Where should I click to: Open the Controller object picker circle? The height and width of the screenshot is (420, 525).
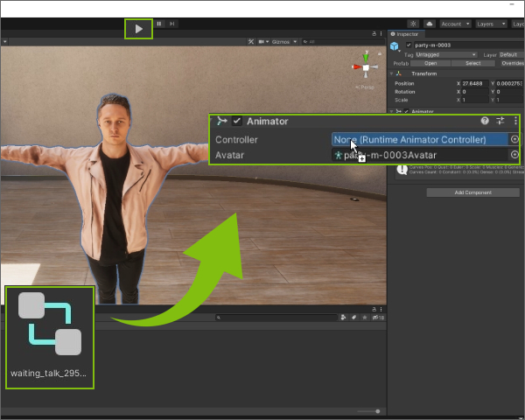click(514, 139)
